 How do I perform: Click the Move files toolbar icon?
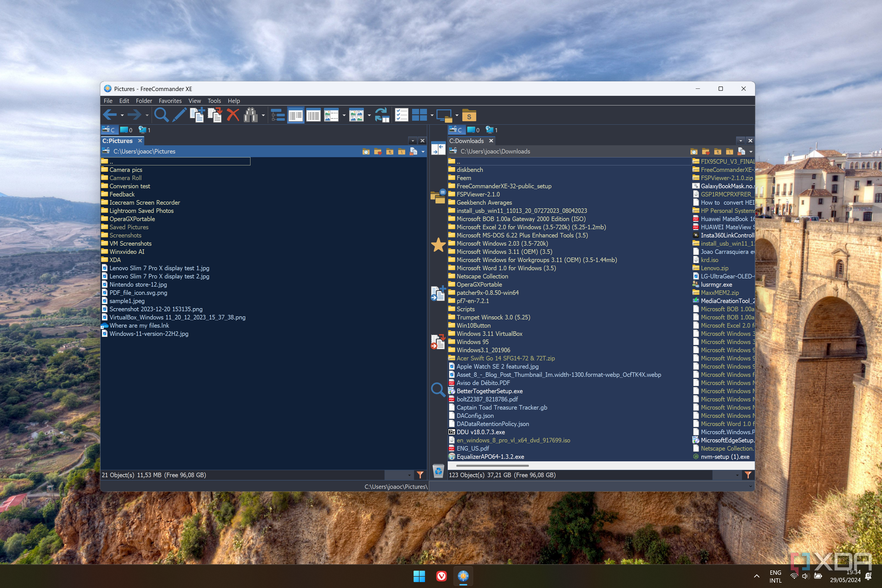[x=215, y=115]
